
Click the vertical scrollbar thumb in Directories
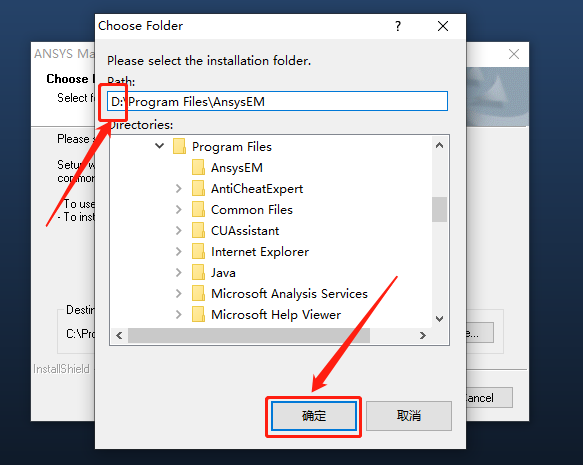(439, 209)
